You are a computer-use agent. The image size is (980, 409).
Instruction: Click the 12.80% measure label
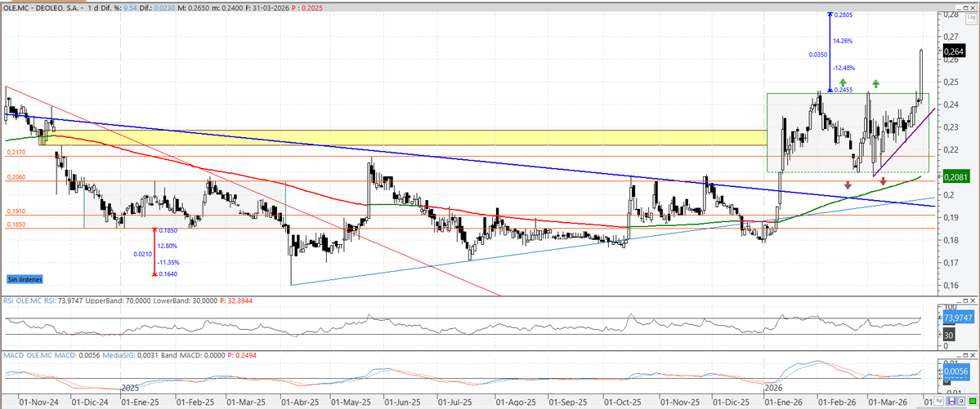(x=168, y=246)
